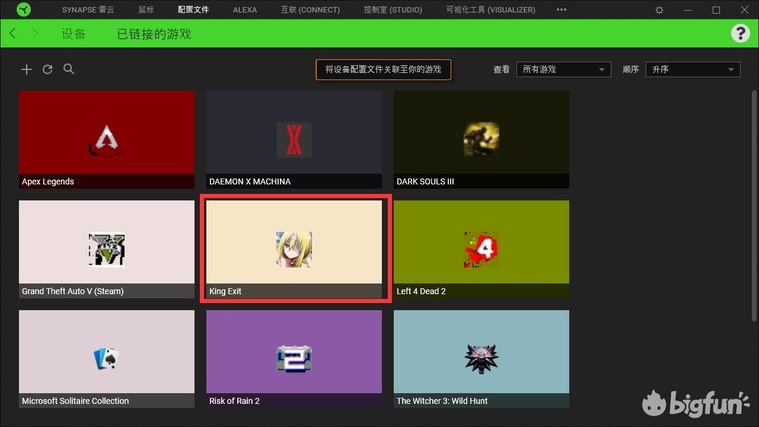Open game search magnifier icon
Screen dimensions: 759x427
(69, 69)
